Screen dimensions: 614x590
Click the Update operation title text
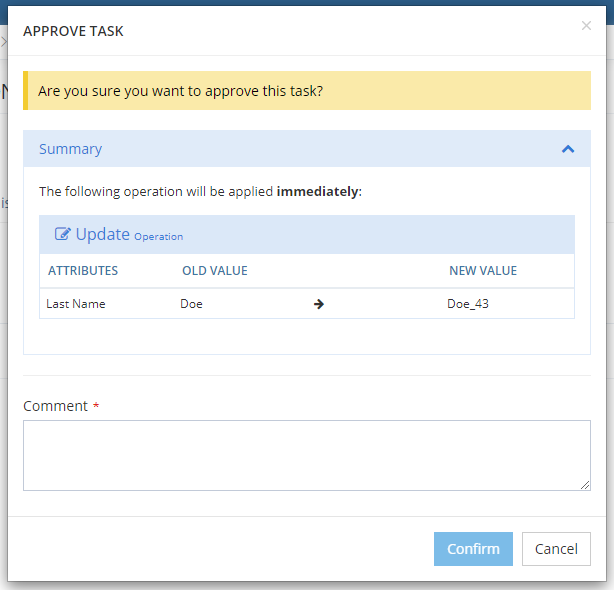(x=103, y=234)
